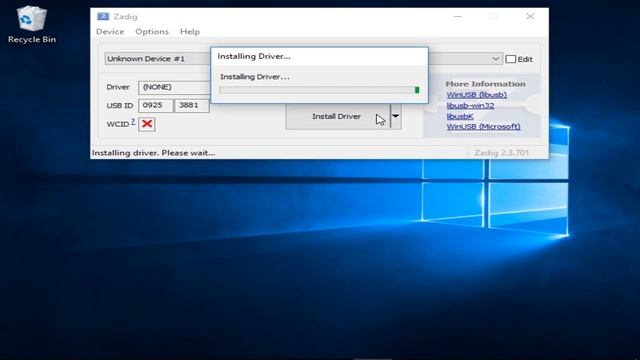The height and width of the screenshot is (360, 640).
Task: Expand the Unknown Device #1 dropdown
Action: tap(495, 59)
